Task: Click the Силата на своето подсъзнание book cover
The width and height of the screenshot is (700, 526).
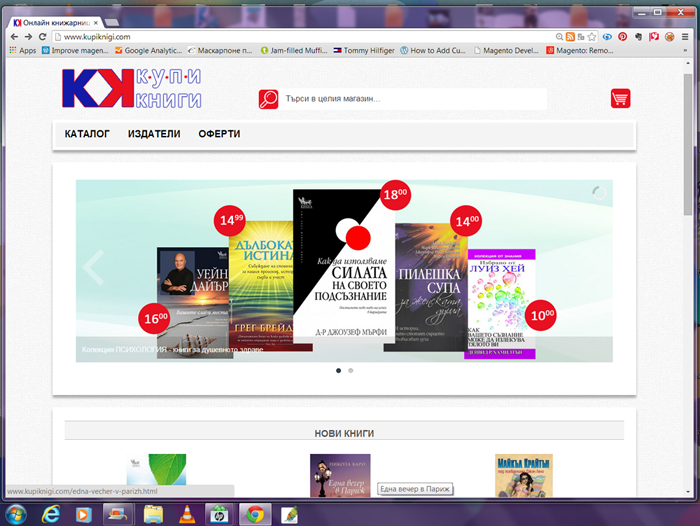Action: point(344,266)
